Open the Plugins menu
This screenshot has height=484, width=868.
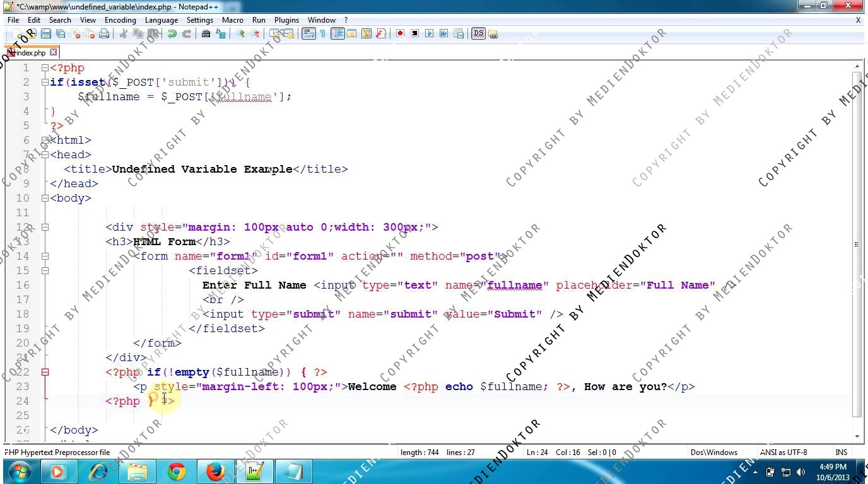[286, 20]
